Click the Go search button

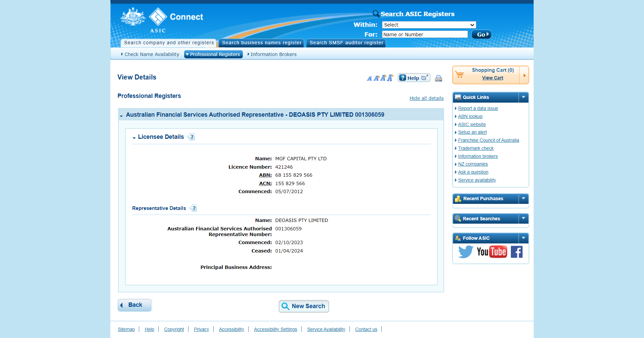[481, 35]
